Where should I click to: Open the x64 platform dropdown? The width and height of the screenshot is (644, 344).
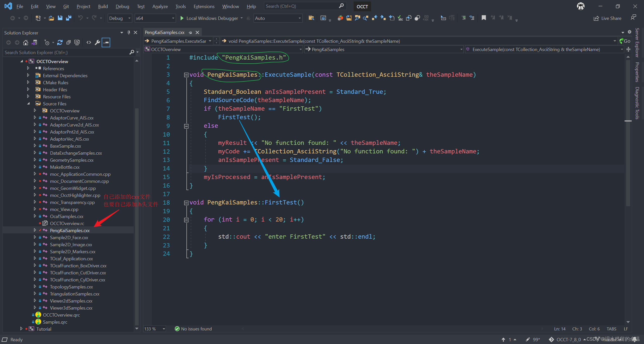point(155,18)
